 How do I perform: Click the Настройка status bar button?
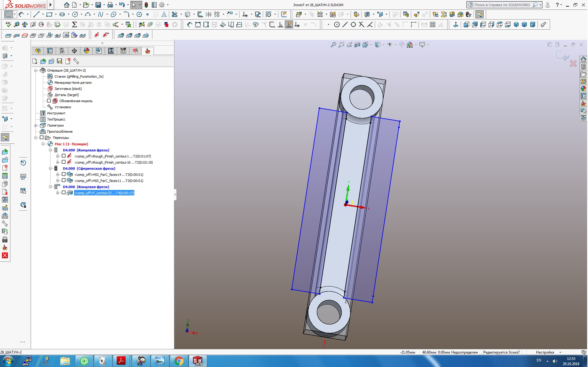(545, 352)
